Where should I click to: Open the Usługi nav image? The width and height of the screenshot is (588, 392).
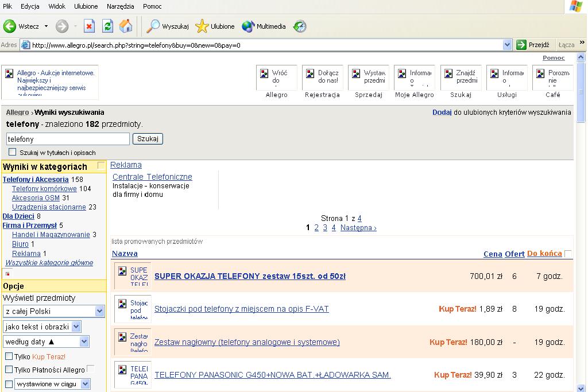(x=506, y=77)
